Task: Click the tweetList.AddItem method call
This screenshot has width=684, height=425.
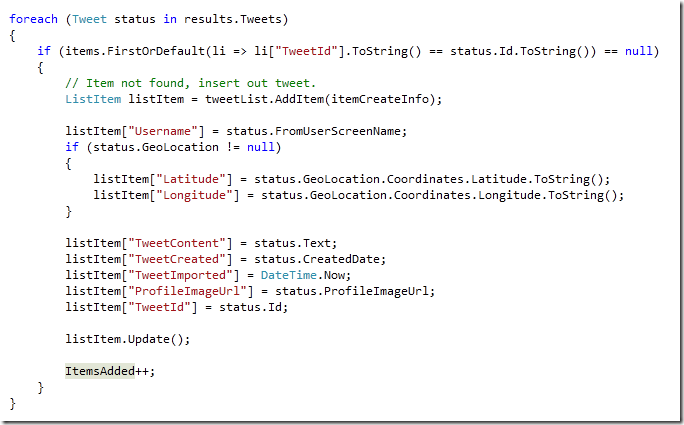Action: coord(264,99)
